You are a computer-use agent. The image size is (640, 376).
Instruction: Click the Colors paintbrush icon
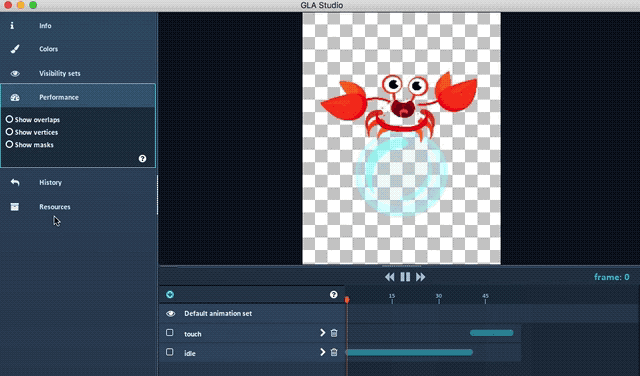click(x=15, y=49)
